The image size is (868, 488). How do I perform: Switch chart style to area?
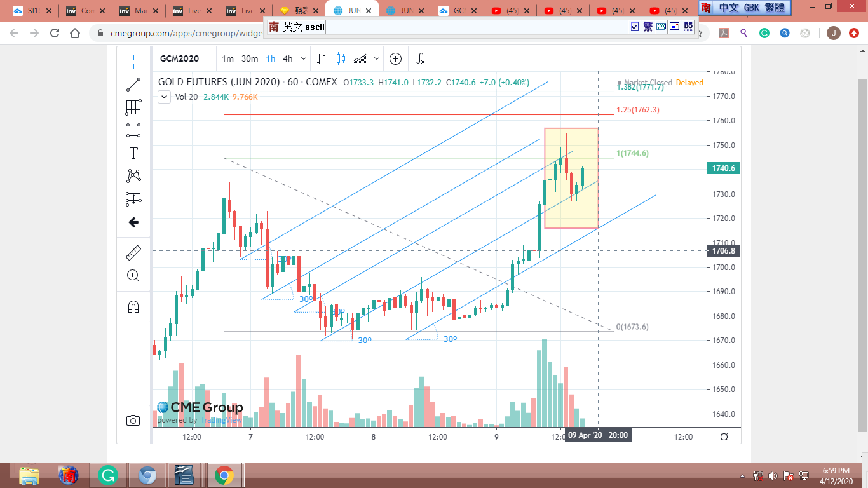(x=360, y=59)
